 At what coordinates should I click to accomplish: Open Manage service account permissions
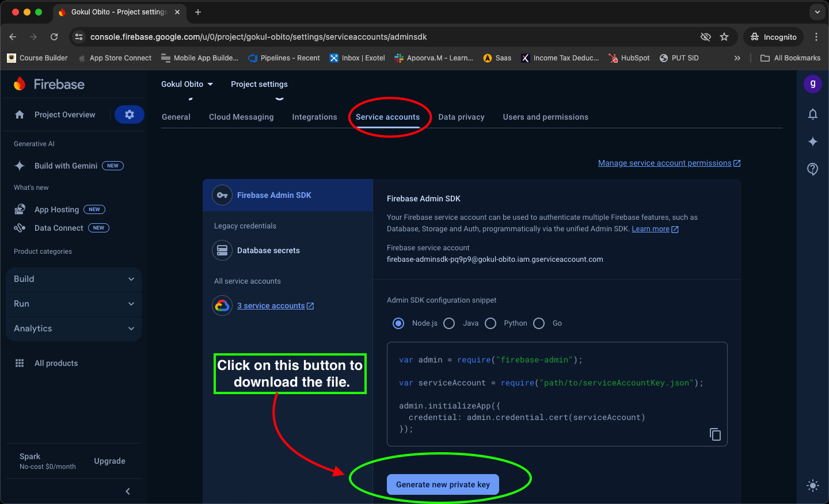[664, 163]
